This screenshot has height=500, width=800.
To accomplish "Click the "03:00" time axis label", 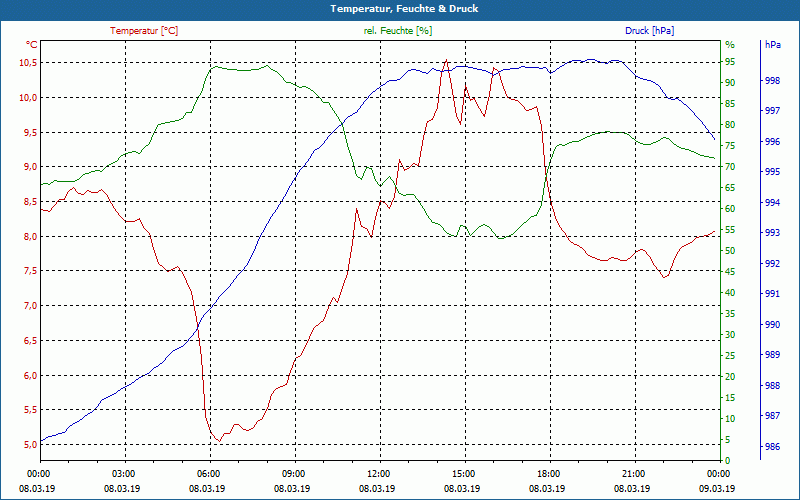I will [122, 473].
